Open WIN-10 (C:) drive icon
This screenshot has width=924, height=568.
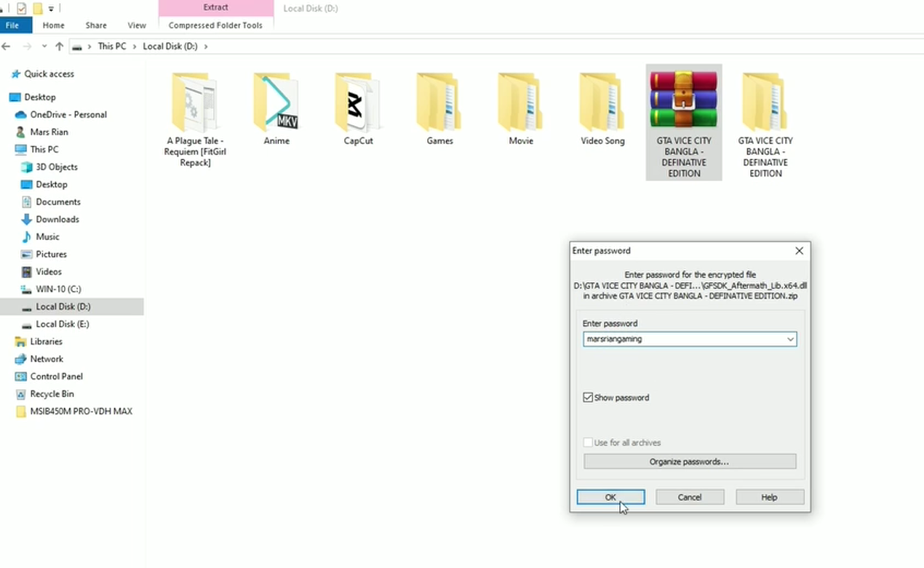tap(27, 289)
